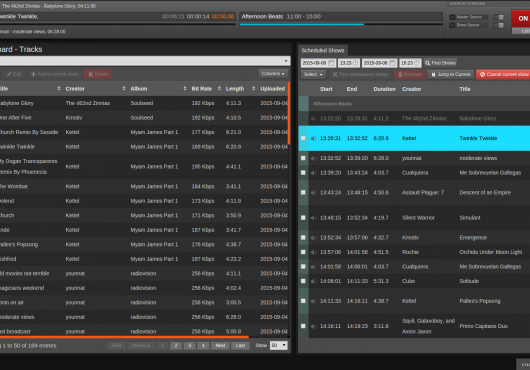
Task: Click the red ON AIR indicator
Action: pos(521,19)
